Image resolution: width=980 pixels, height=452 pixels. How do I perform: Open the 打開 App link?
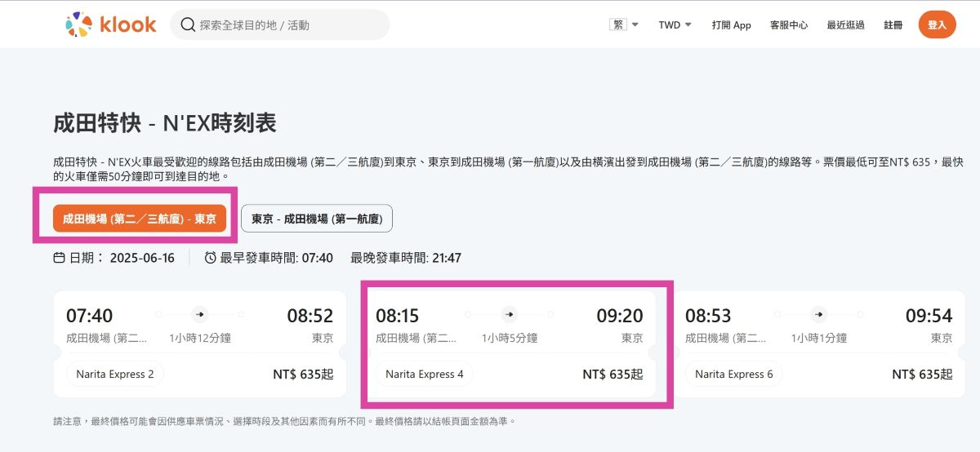pyautogui.click(x=731, y=24)
